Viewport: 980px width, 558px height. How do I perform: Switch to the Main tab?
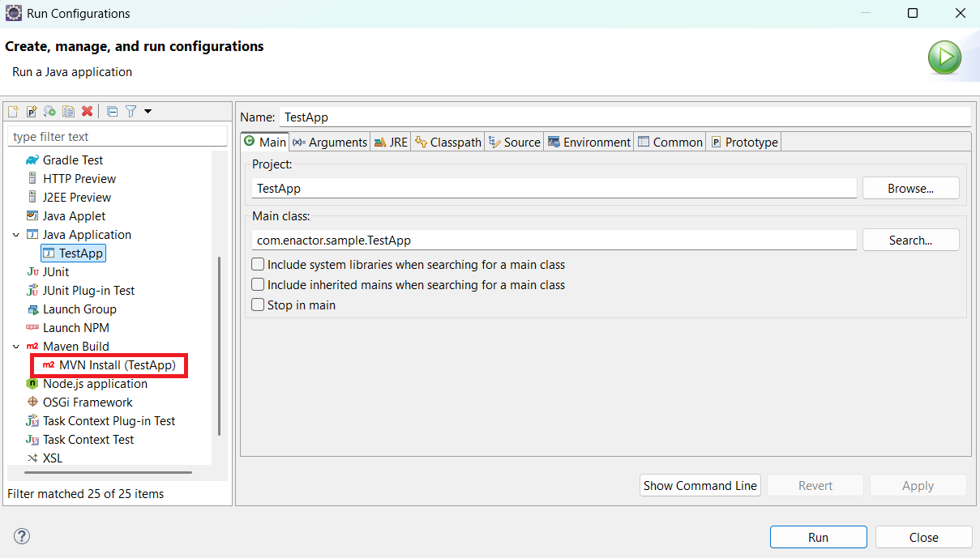(x=265, y=142)
